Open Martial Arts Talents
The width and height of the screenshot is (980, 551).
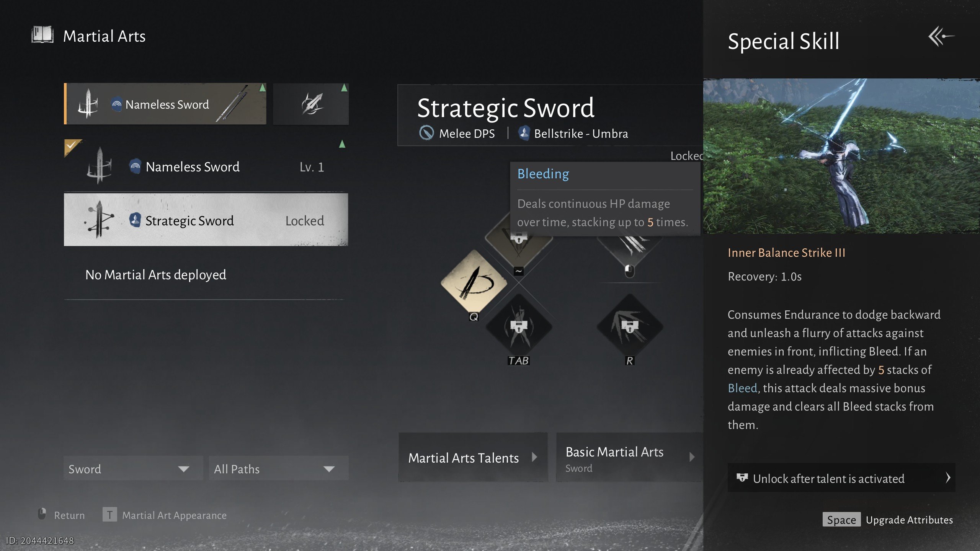pyautogui.click(x=473, y=457)
